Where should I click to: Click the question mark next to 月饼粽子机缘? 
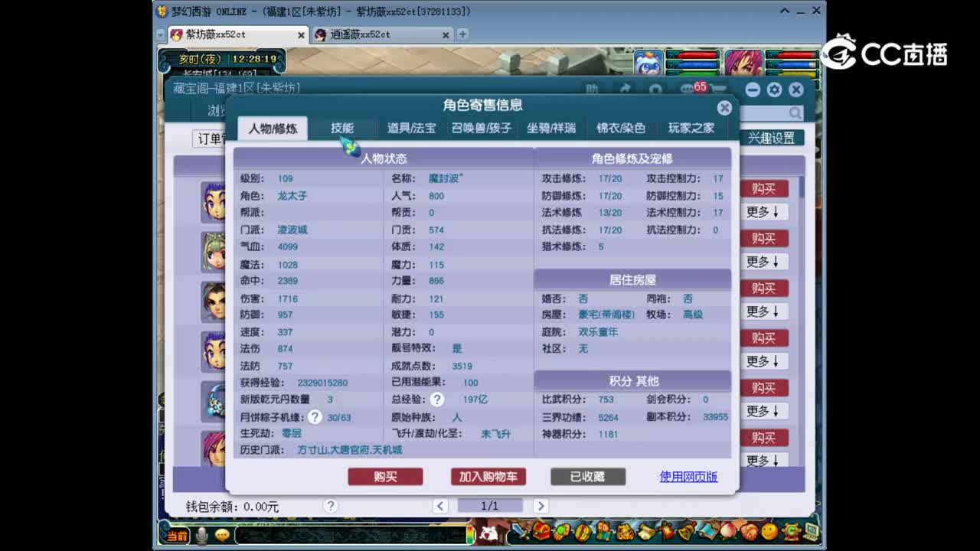point(315,417)
